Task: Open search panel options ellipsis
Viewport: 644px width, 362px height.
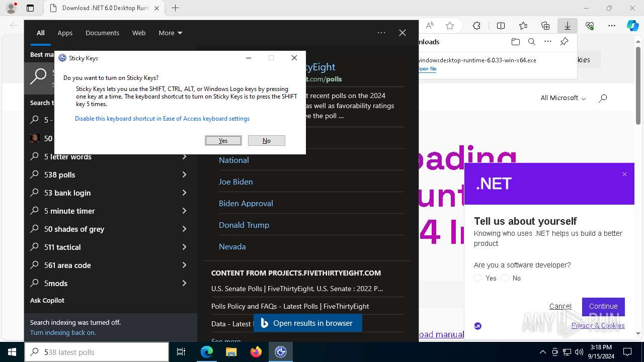Action: pyautogui.click(x=381, y=33)
